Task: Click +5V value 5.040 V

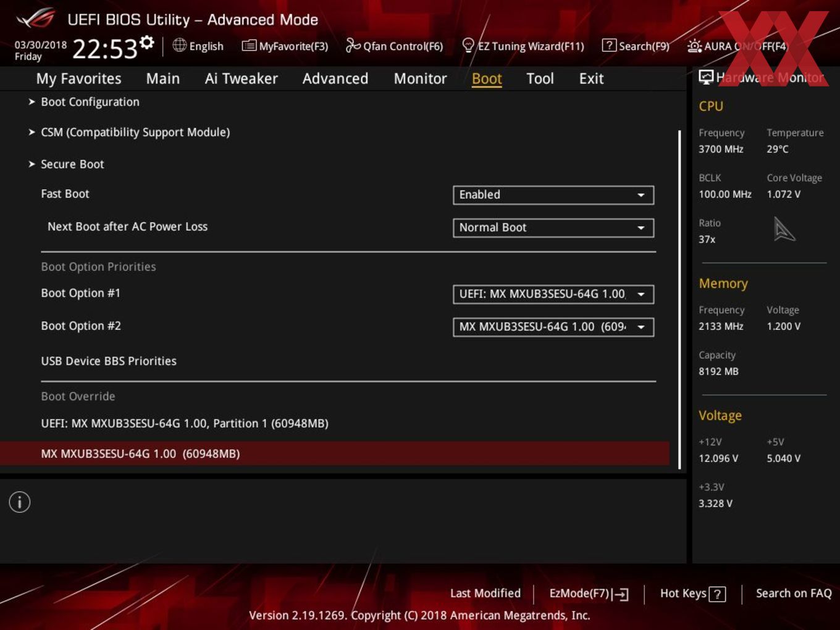Action: click(784, 458)
